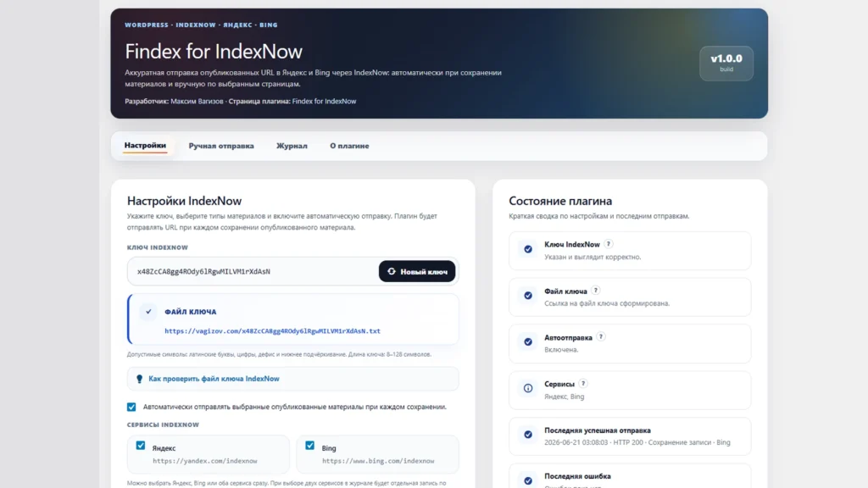
Task: Switch to the Ручная отправка tab
Action: (x=221, y=146)
